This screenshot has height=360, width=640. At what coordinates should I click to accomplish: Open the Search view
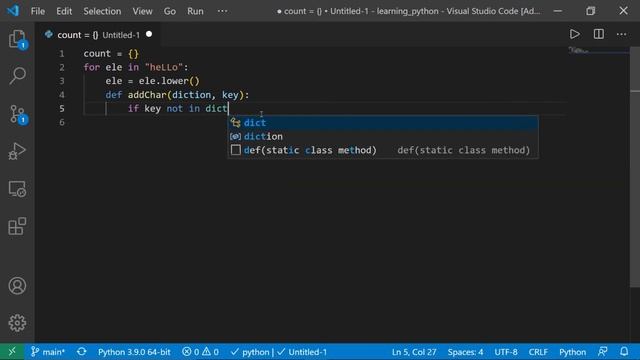[17, 76]
